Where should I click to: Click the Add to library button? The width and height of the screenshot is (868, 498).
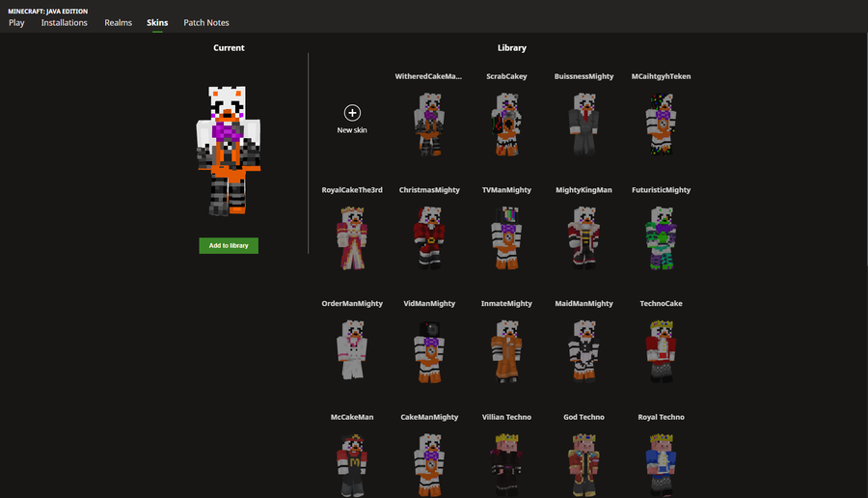[x=229, y=245]
